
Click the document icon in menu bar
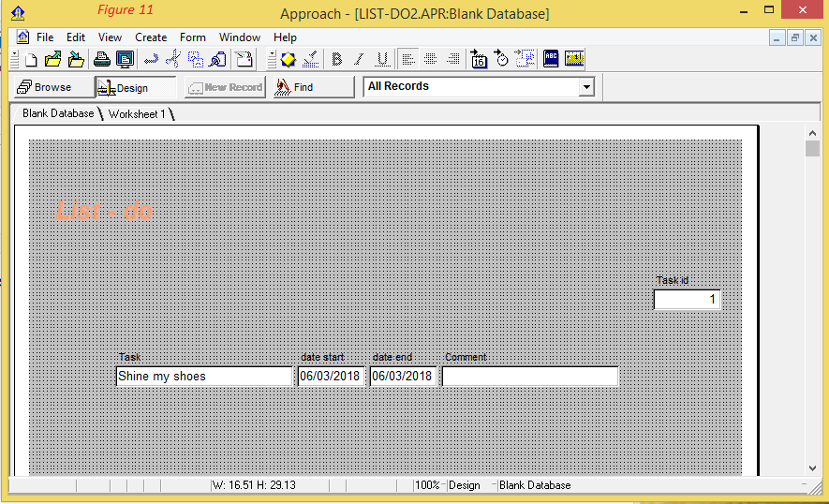click(22, 37)
